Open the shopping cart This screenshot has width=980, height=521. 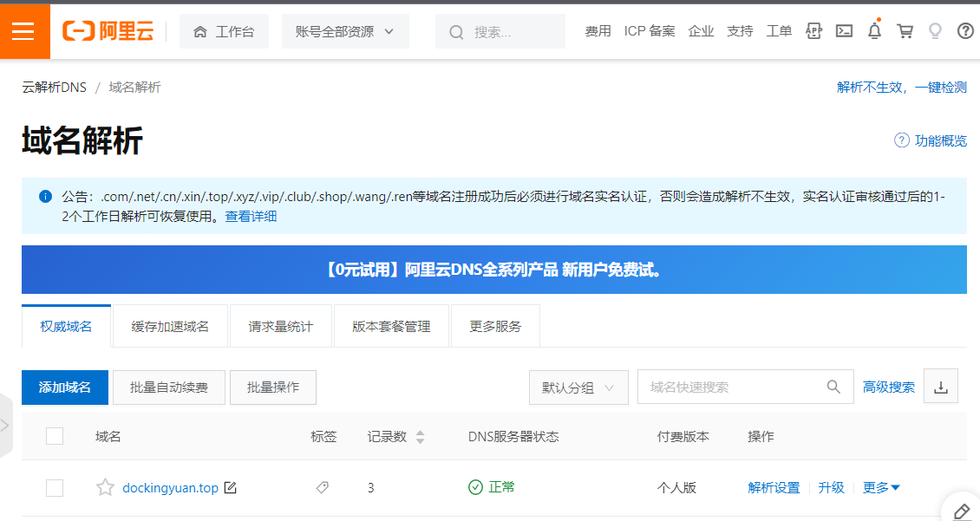(905, 30)
